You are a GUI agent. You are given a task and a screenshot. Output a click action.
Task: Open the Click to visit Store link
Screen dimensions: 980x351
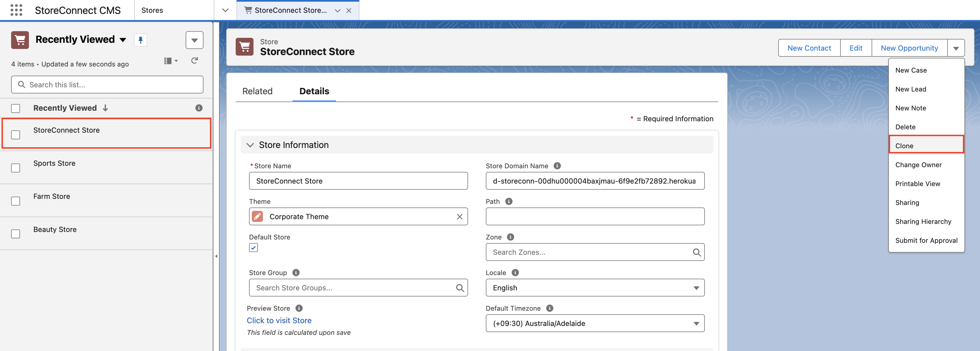pos(279,320)
